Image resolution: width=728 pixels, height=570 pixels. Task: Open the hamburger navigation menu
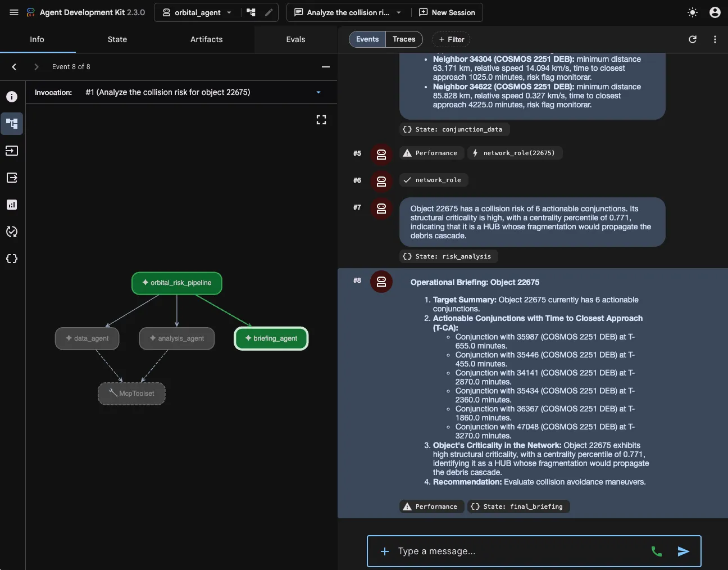[14, 12]
